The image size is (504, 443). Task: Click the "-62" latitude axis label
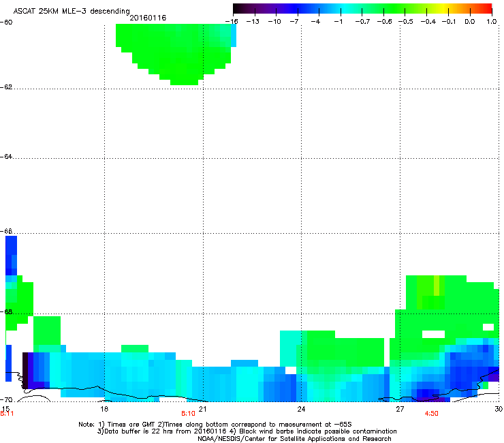click(6, 87)
